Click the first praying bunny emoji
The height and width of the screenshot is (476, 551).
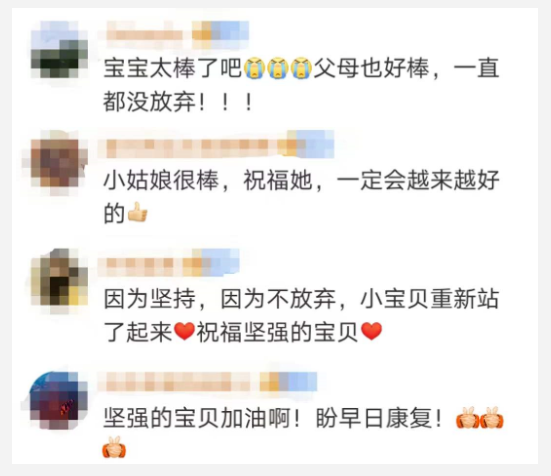point(468,417)
